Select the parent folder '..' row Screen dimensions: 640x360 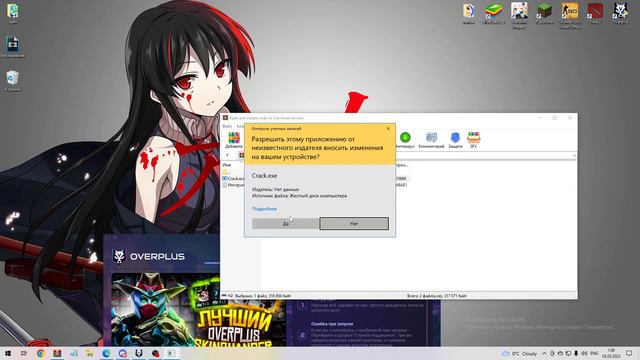[226, 172]
